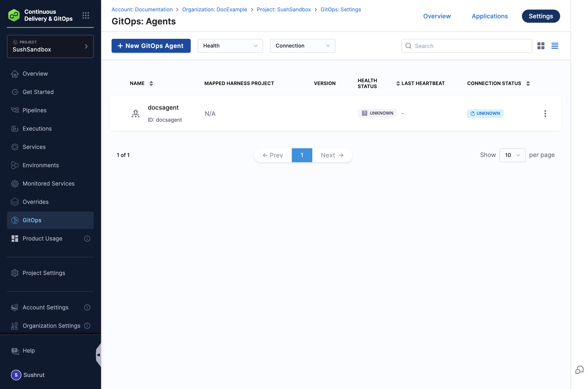Switch to grid view layout
The height and width of the screenshot is (389, 588).
(x=541, y=46)
